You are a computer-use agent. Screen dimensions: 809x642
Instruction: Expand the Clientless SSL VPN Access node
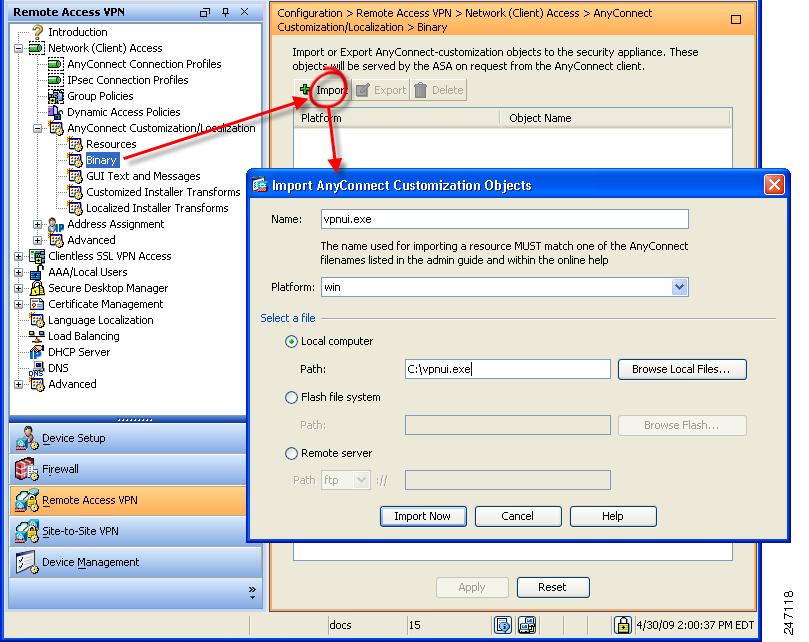click(x=19, y=256)
